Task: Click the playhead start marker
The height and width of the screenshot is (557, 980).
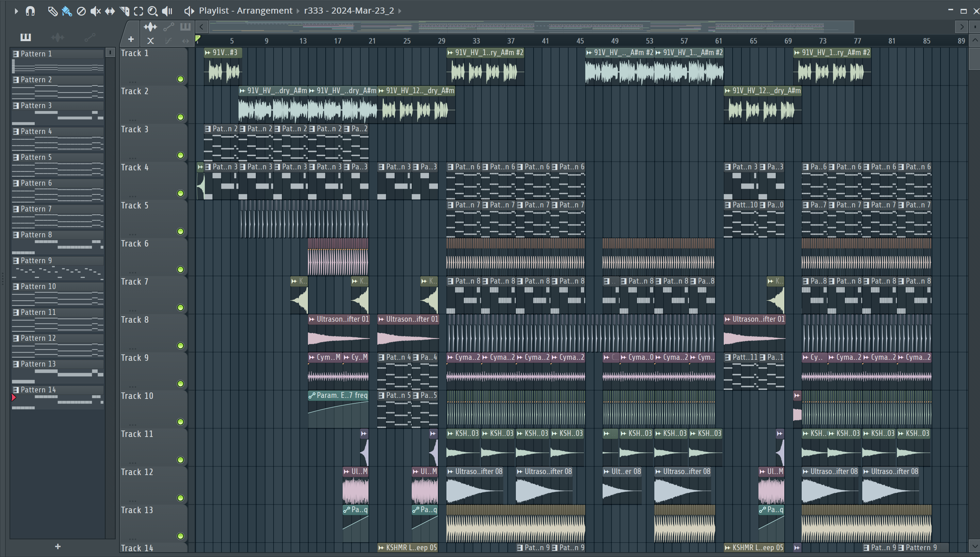Action: (198, 39)
